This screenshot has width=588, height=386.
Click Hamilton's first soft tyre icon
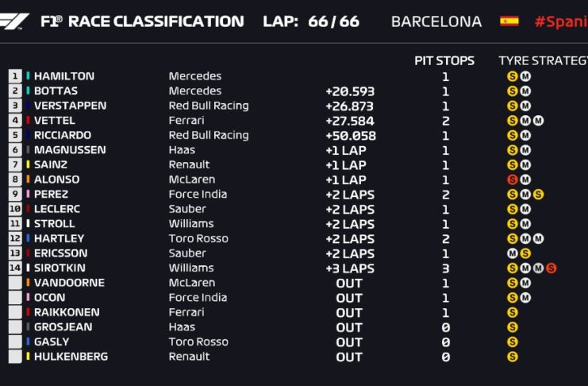point(512,77)
